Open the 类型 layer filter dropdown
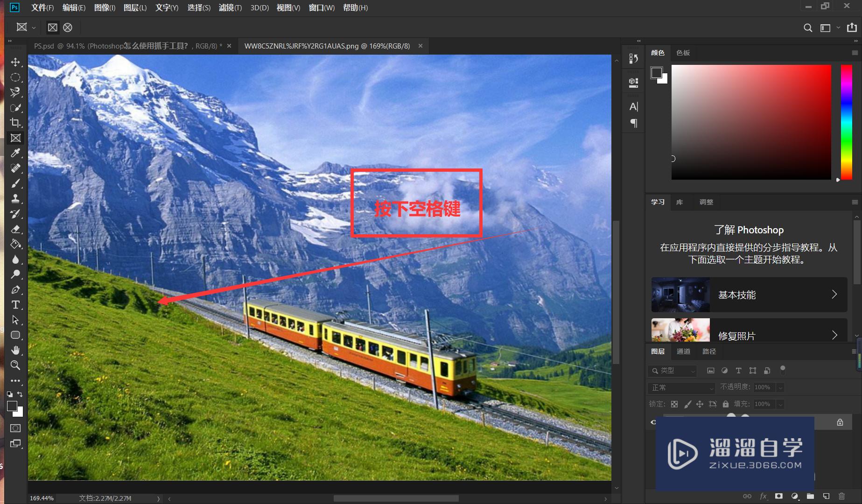The height and width of the screenshot is (504, 862). [x=673, y=371]
